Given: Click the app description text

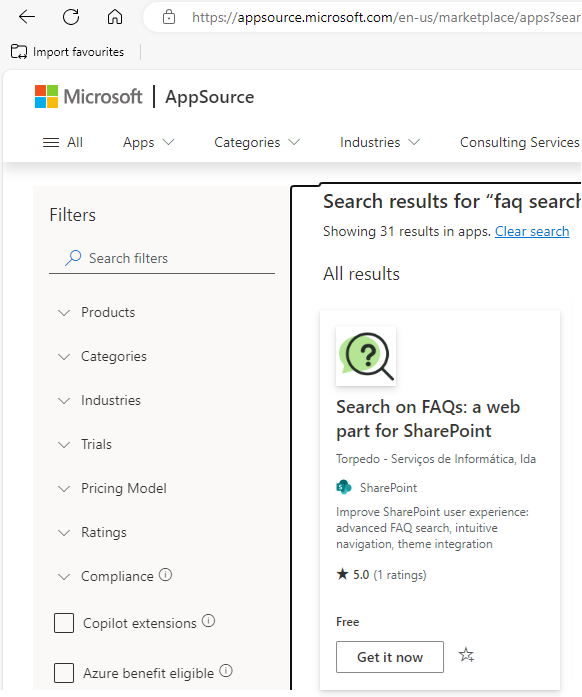Looking at the screenshot, I should (x=432, y=528).
